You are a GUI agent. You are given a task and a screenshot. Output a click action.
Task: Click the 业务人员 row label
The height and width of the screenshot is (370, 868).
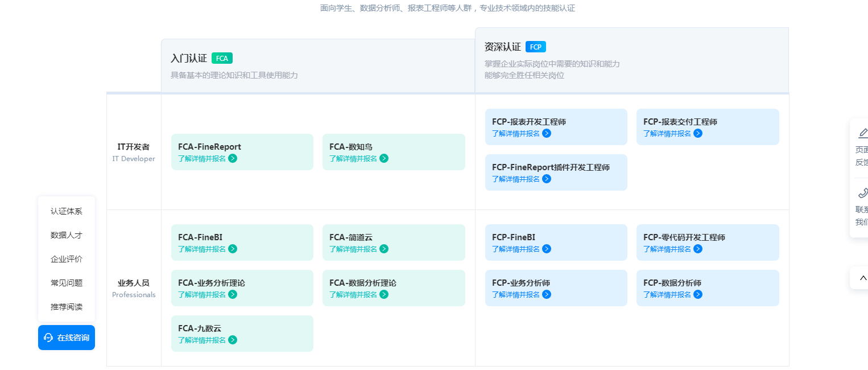134,283
